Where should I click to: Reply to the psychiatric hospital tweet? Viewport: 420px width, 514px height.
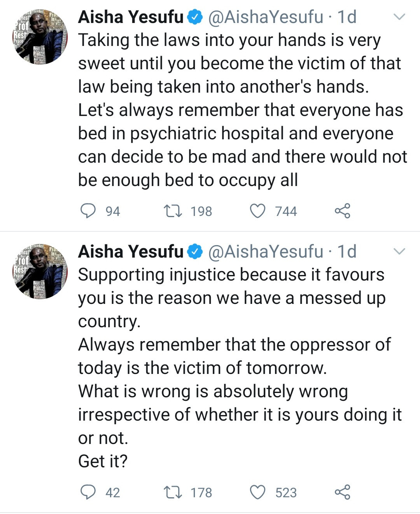[88, 211]
